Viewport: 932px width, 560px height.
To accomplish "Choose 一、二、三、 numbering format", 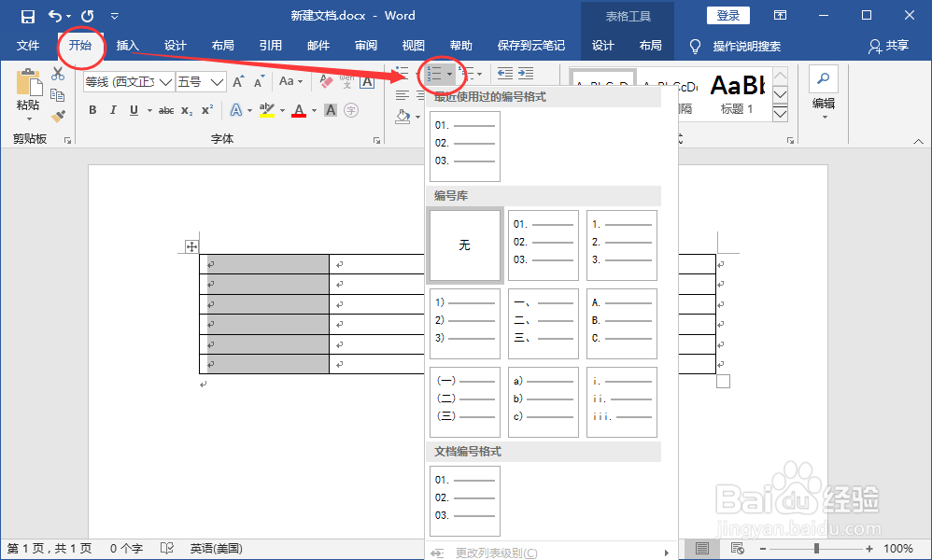I will [544, 324].
